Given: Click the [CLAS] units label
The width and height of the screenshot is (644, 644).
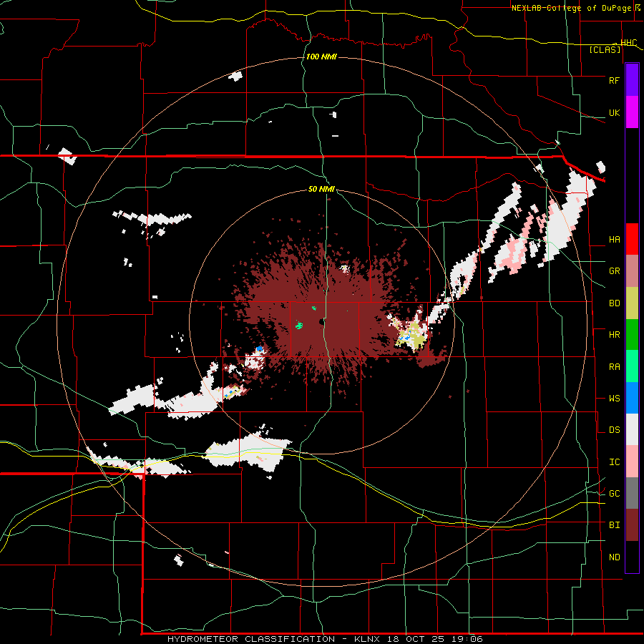Looking at the screenshot, I should point(605,49).
